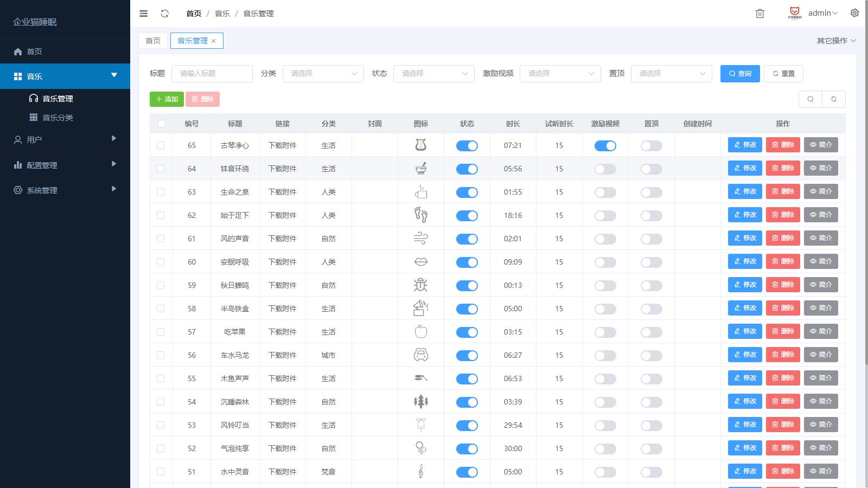Focus the 标题 search input field
The height and width of the screenshot is (488, 868).
(x=212, y=74)
